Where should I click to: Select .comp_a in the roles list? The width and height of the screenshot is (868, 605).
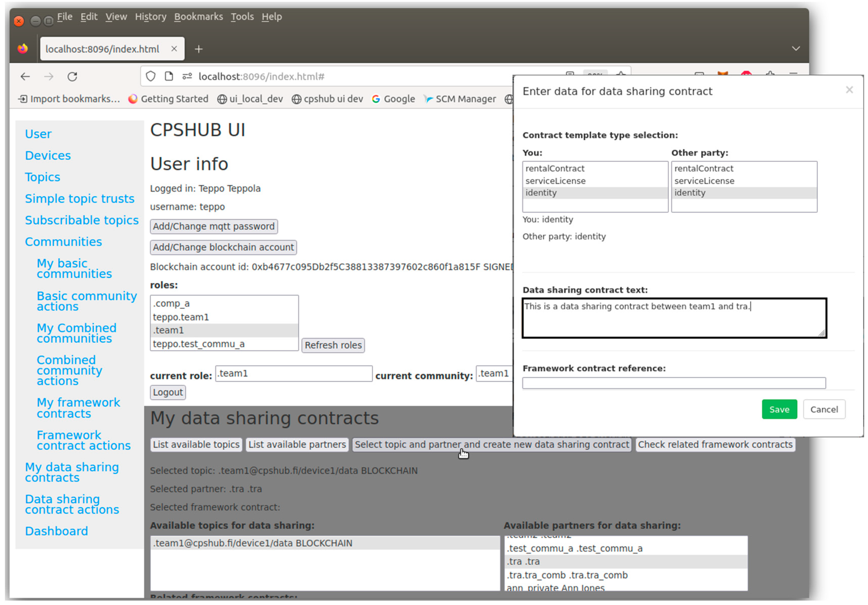(224, 303)
